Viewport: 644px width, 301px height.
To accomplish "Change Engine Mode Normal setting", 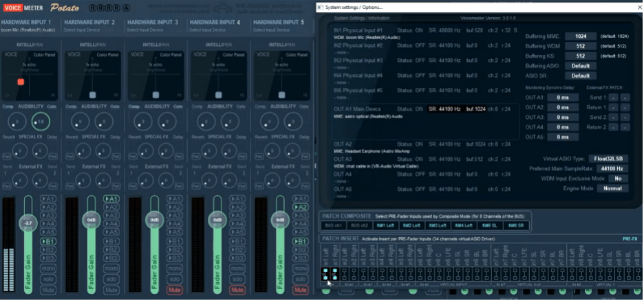I will click(x=612, y=188).
